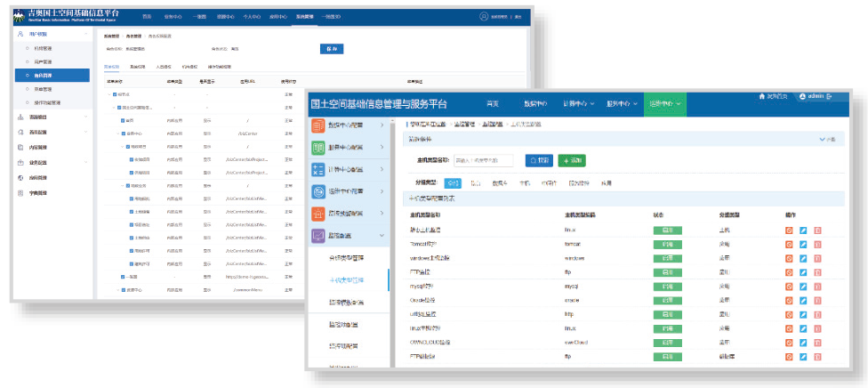
Task: Click the edit icon in the mysql row
Action: (x=804, y=287)
